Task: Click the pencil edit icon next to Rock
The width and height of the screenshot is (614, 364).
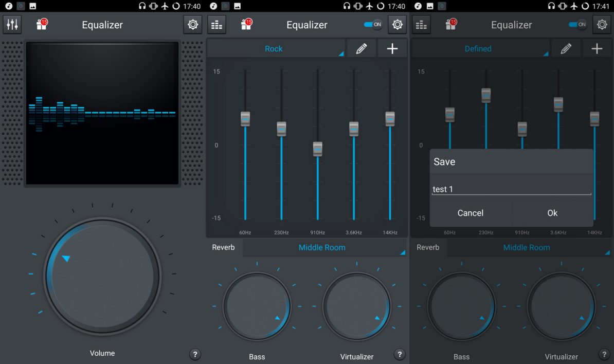Action: [x=362, y=49]
